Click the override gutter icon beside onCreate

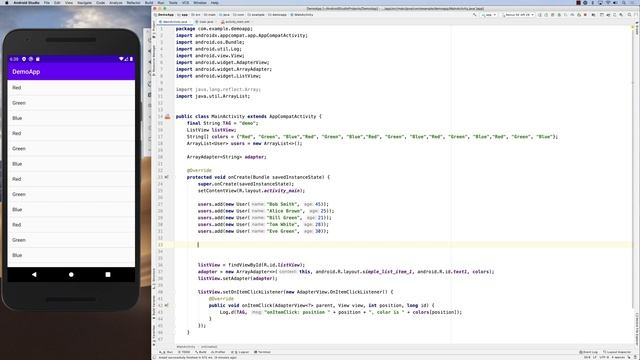click(x=166, y=177)
